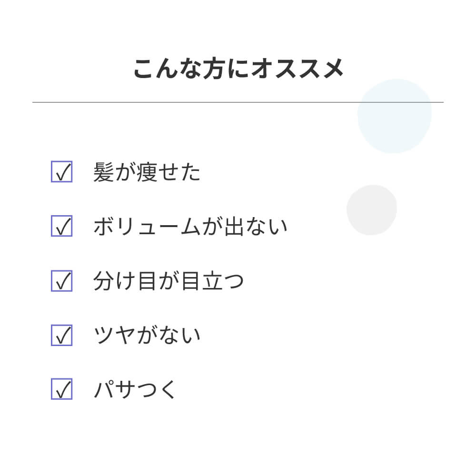
Task: Click the horizontal divider line under the heading
Action: pyautogui.click(x=190, y=102)
